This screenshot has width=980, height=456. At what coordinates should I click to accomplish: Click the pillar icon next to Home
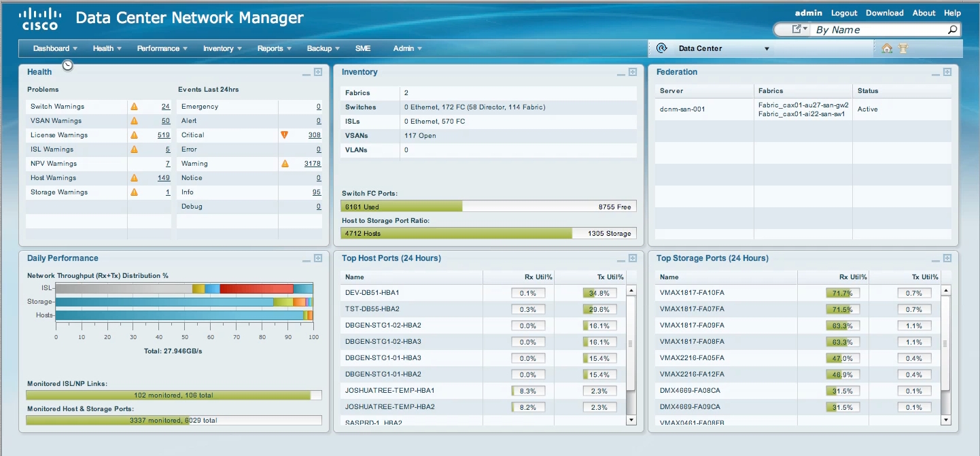[x=903, y=48]
